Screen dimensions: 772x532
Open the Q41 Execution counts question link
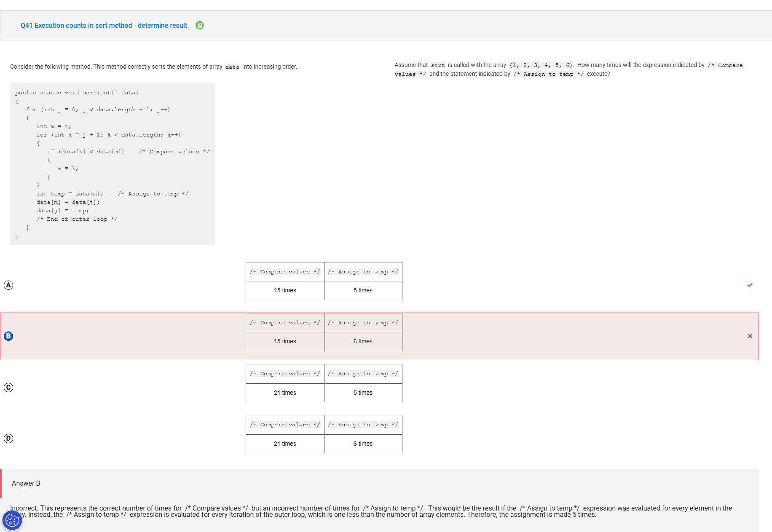click(104, 26)
